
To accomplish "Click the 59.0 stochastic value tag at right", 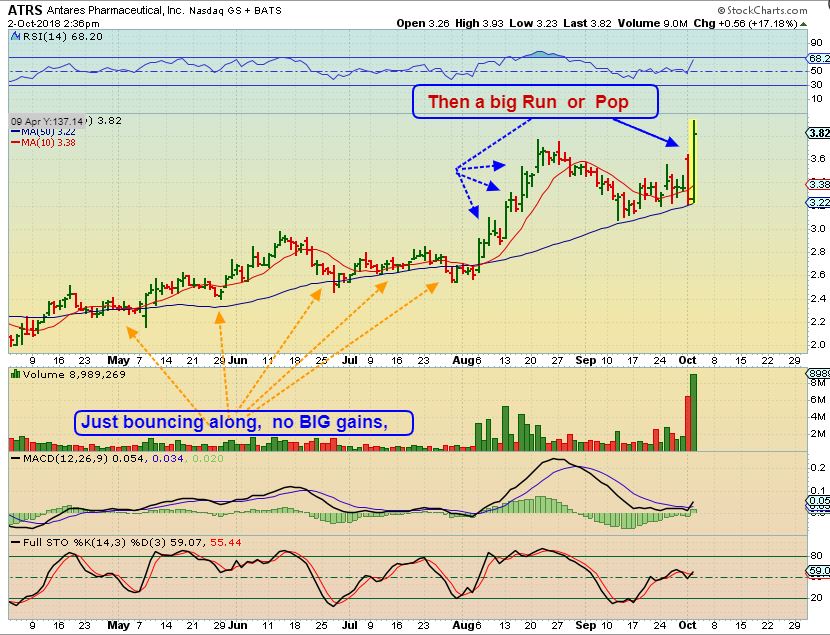I will 819,571.
